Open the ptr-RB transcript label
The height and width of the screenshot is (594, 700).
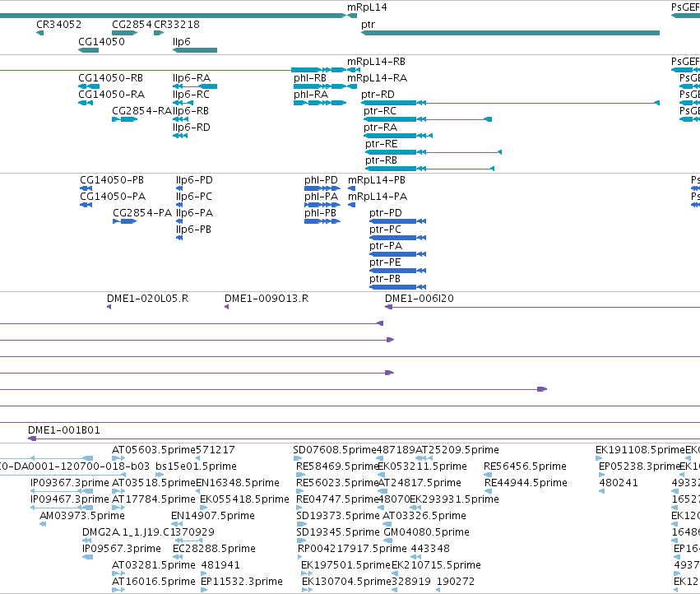point(381,160)
